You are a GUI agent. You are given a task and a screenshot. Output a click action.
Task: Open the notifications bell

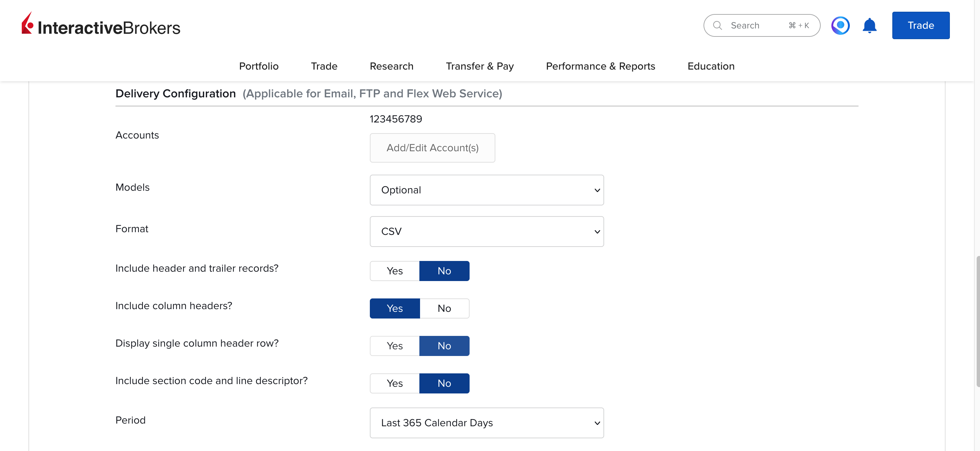click(x=869, y=25)
